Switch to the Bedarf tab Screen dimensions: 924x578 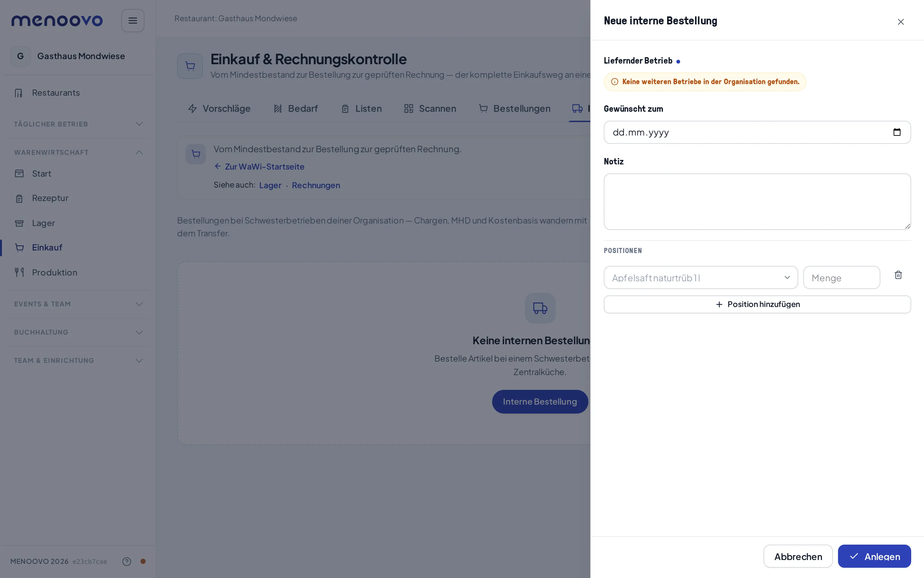coord(296,109)
